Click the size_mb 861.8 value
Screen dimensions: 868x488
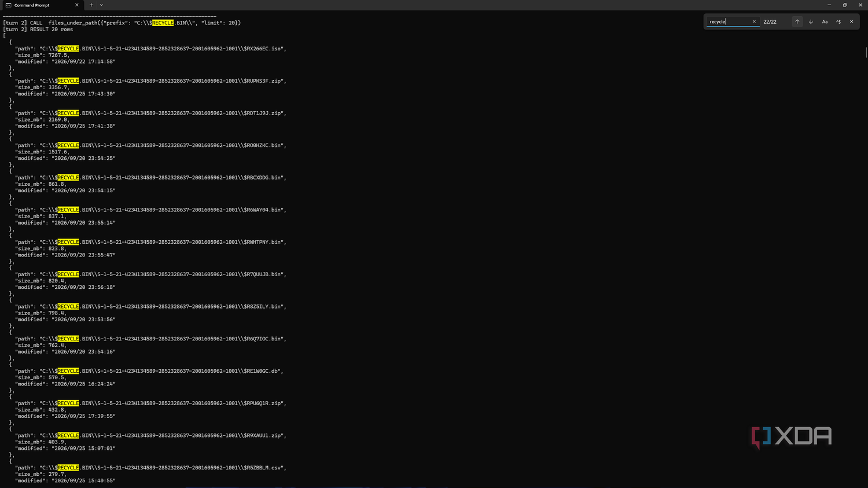tap(57, 184)
